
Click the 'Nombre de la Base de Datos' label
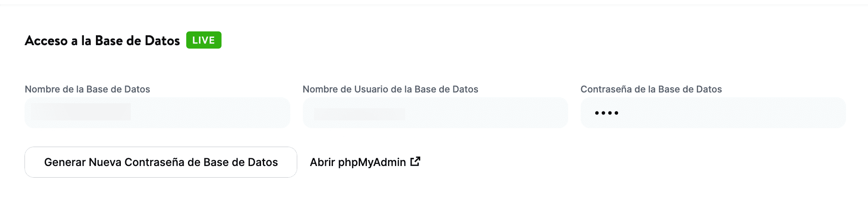pos(87,89)
